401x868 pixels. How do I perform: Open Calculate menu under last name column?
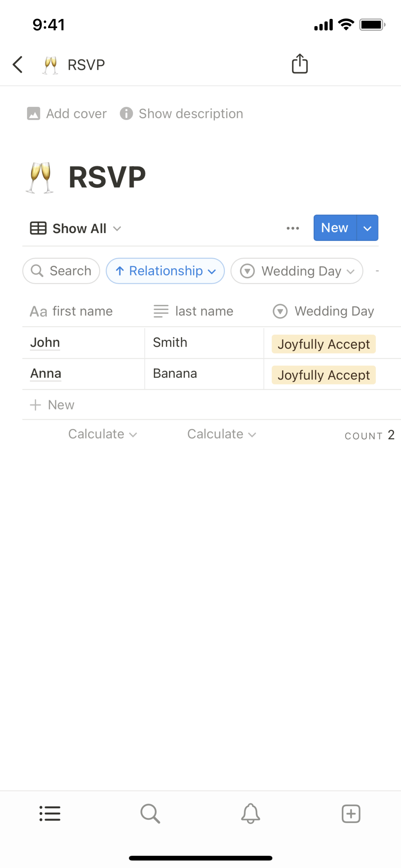coord(222,434)
